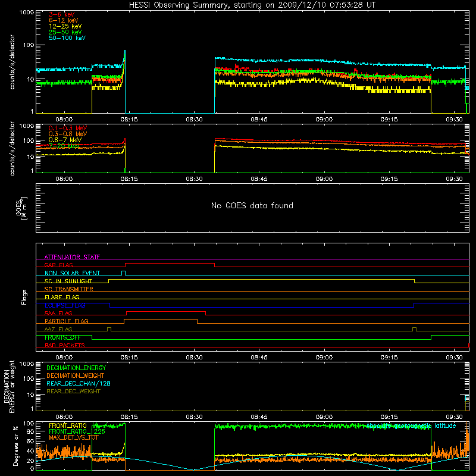Click the 100 y-axis tick of keV panel

(x=29, y=45)
